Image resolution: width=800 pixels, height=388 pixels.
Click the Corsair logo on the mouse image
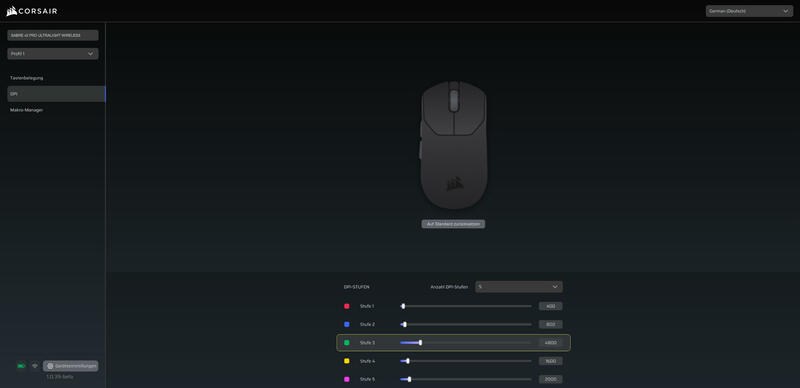455,183
